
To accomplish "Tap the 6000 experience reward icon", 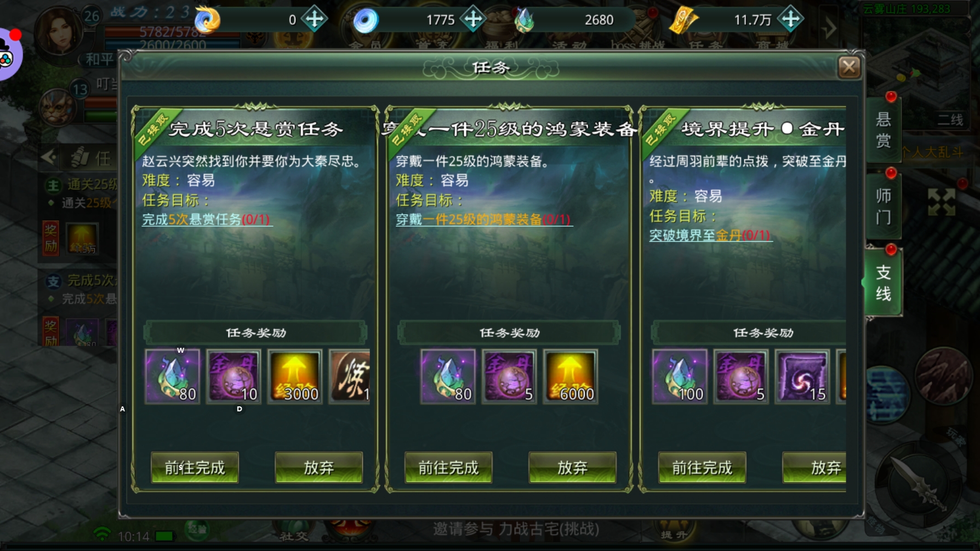I will [x=571, y=377].
